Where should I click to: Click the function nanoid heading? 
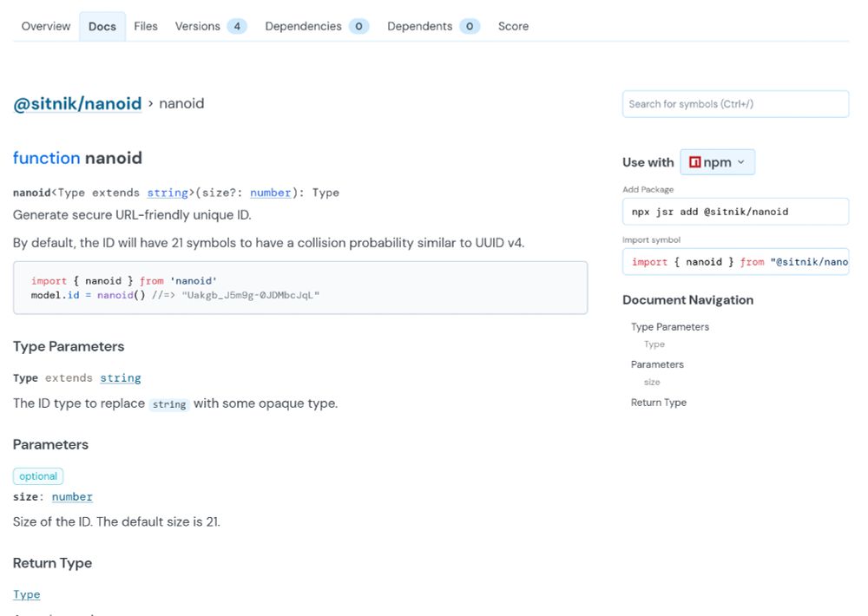77,158
